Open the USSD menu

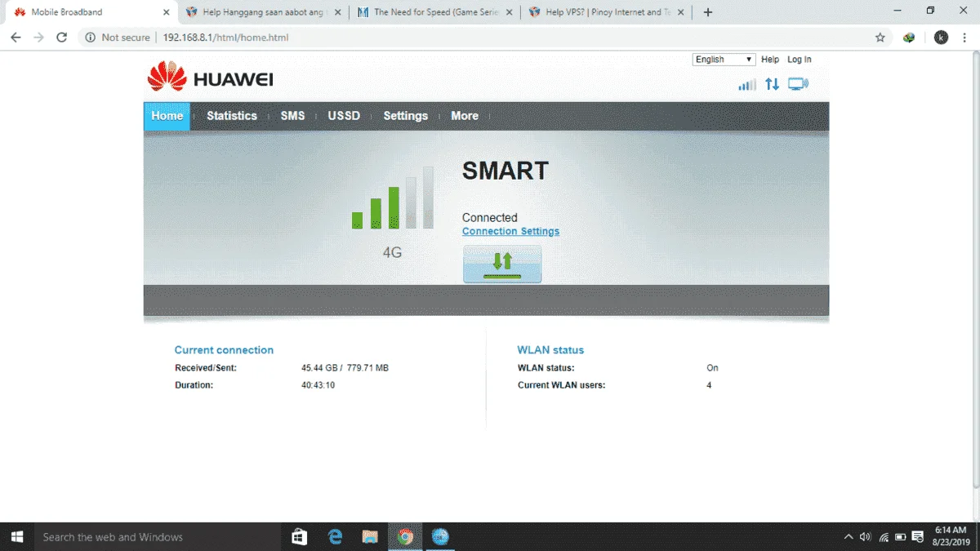click(344, 116)
